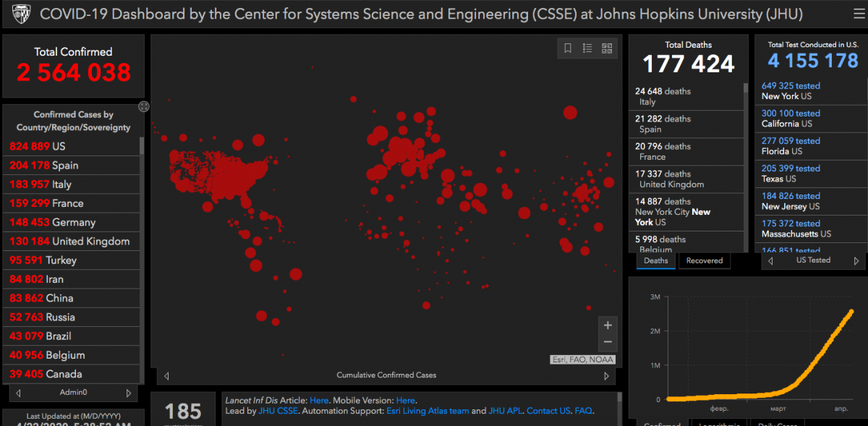Click the US tests total 4 155 178

[x=813, y=60]
